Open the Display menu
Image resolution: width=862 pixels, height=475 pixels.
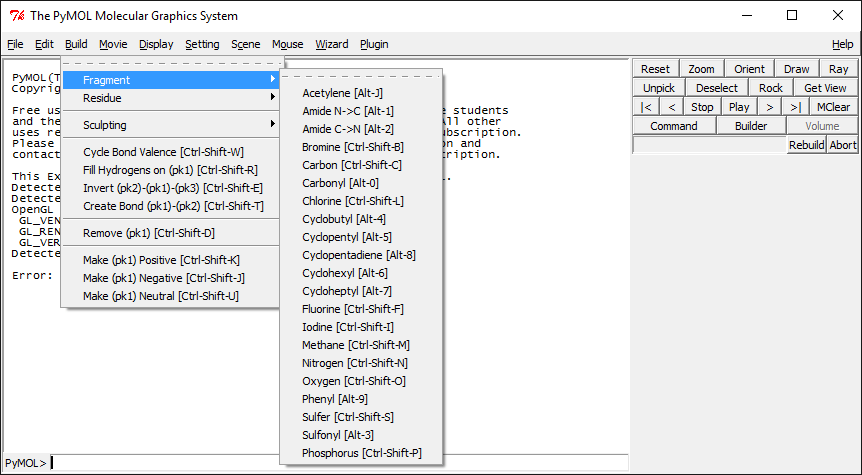pyautogui.click(x=156, y=45)
